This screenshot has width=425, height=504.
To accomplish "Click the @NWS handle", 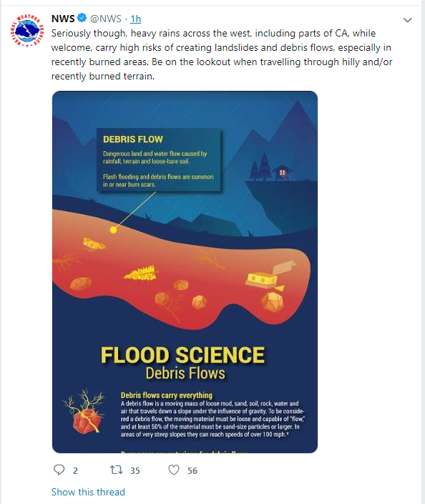I will [106, 19].
